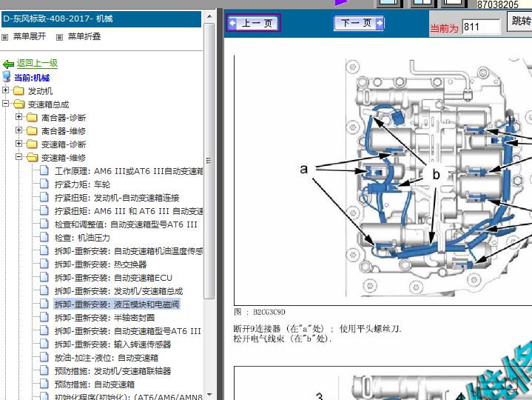Open 拆卸-重新安装: 热交换器

pos(101,264)
